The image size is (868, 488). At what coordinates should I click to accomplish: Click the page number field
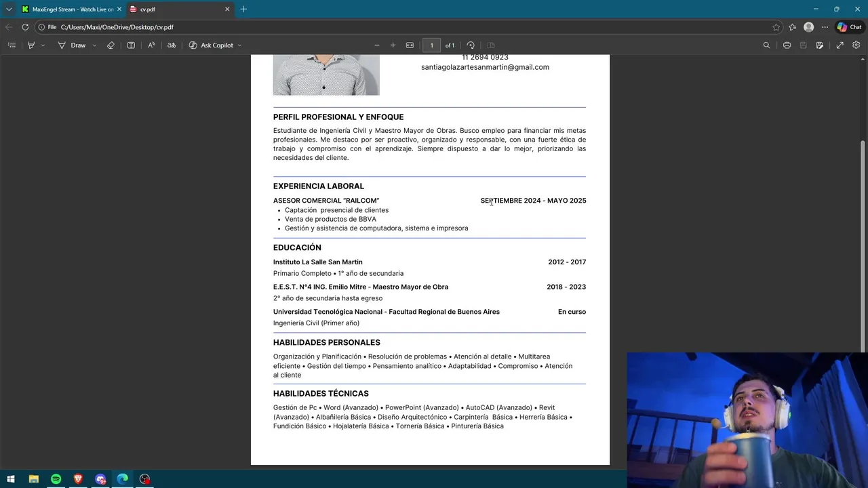coord(431,45)
